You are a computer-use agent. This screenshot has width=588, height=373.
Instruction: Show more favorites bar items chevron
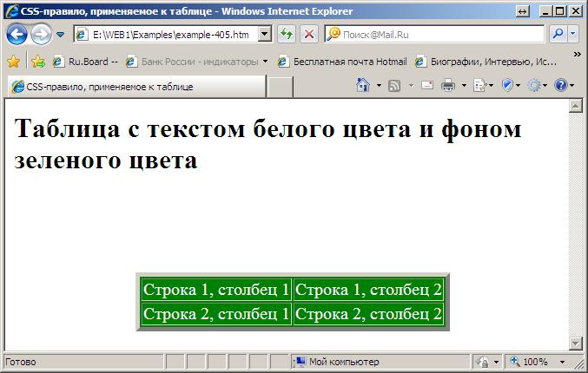click(577, 55)
